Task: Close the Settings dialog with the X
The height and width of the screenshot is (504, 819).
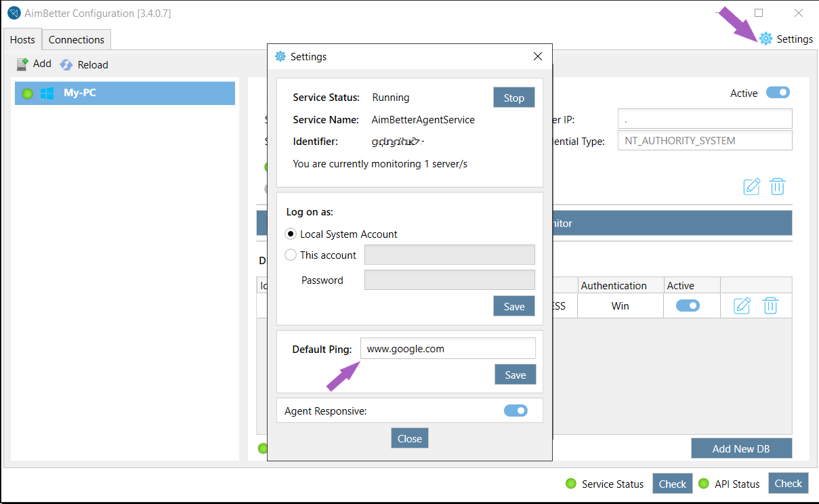Action: point(538,56)
